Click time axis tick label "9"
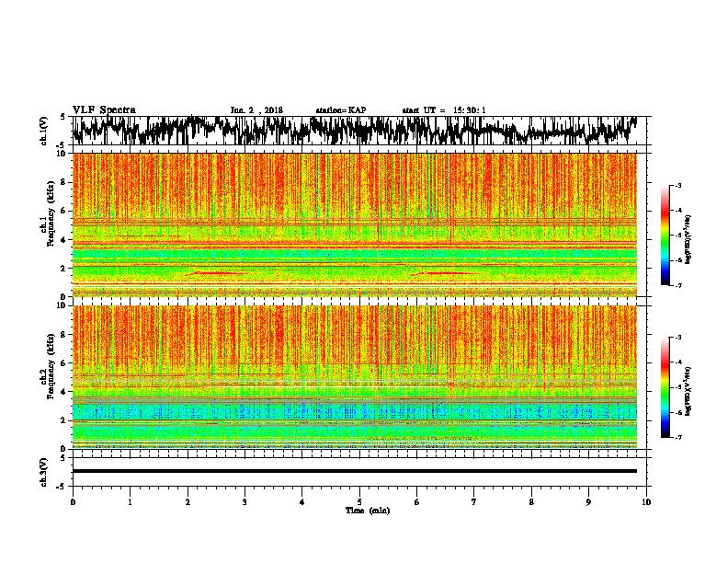Image resolution: width=728 pixels, height=563 pixels. (x=588, y=502)
